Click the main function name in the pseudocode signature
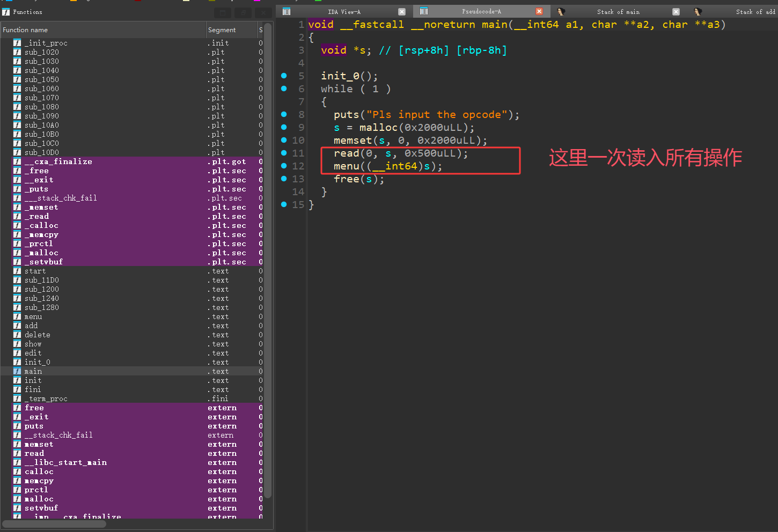This screenshot has height=532, width=778. tap(495, 25)
